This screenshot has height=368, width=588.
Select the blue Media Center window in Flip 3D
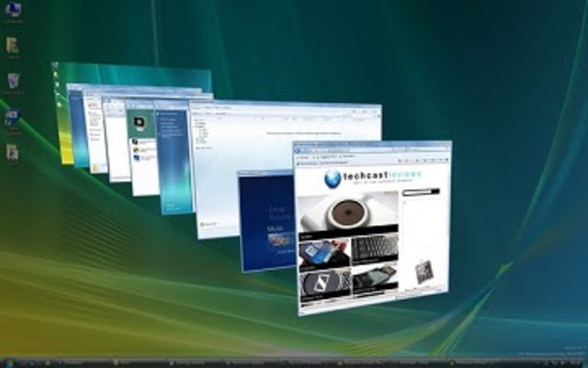click(267, 221)
